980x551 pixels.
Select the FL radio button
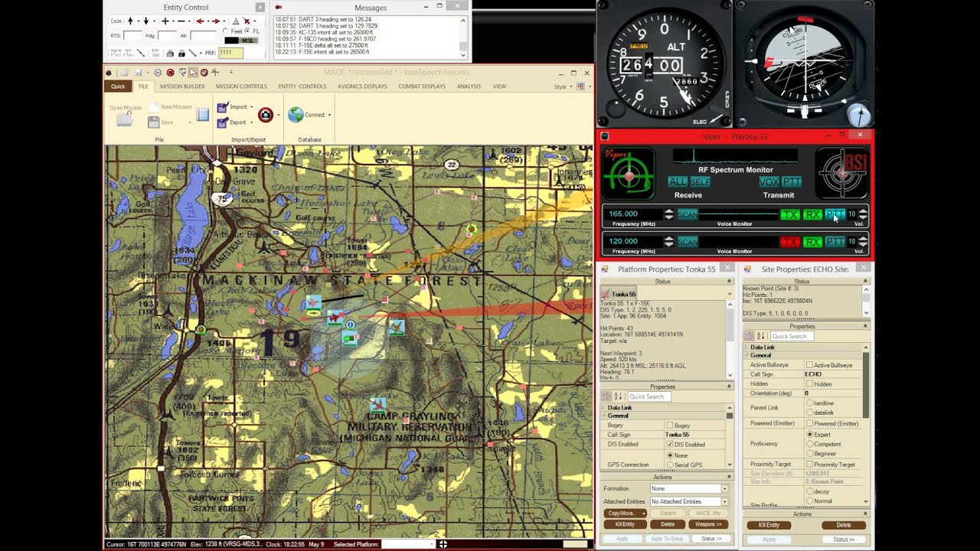click(x=247, y=31)
